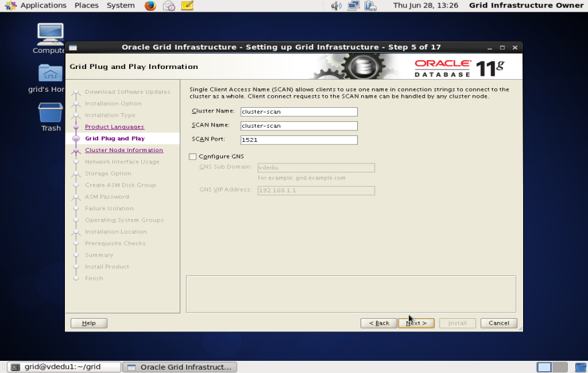Open the notes panel icon

187,5
